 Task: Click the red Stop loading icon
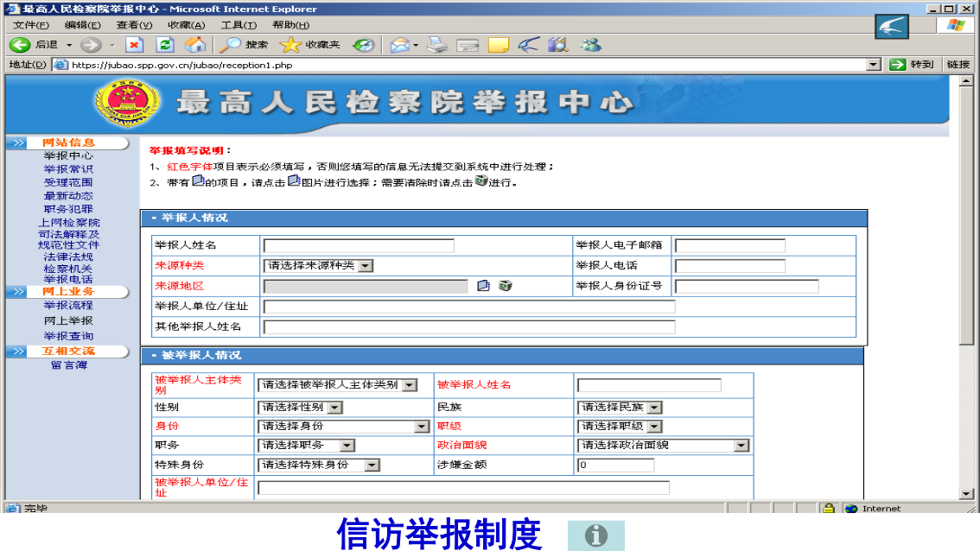pyautogui.click(x=134, y=45)
